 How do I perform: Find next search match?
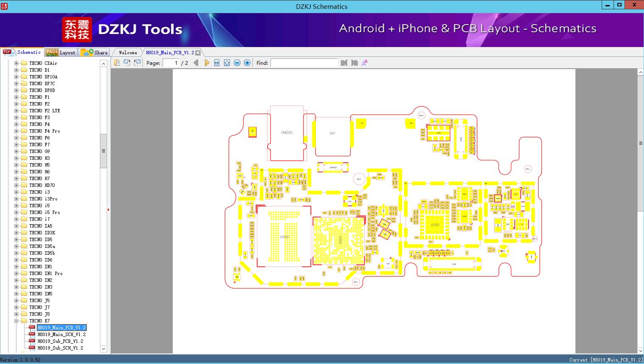354,63
